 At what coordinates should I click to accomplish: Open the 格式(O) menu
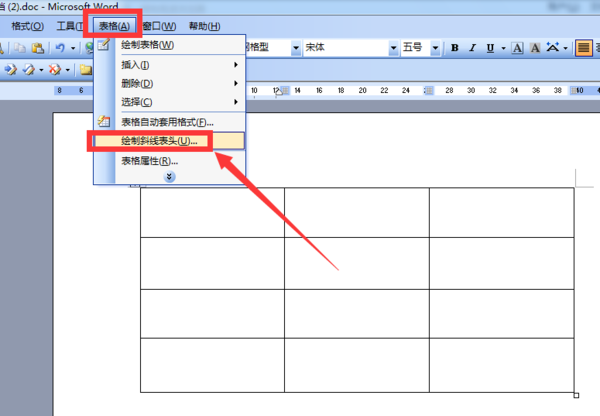click(x=27, y=26)
